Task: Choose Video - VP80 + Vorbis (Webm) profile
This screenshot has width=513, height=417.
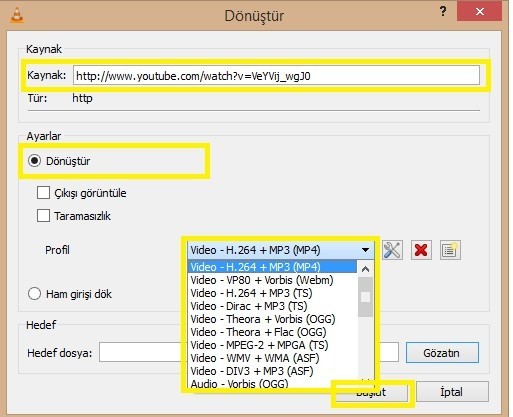Action: coord(272,280)
